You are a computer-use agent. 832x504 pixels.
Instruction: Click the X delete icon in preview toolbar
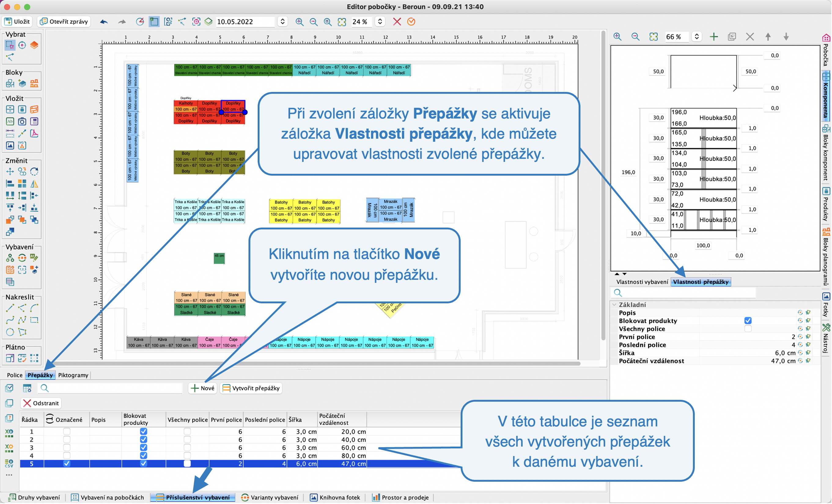(750, 36)
